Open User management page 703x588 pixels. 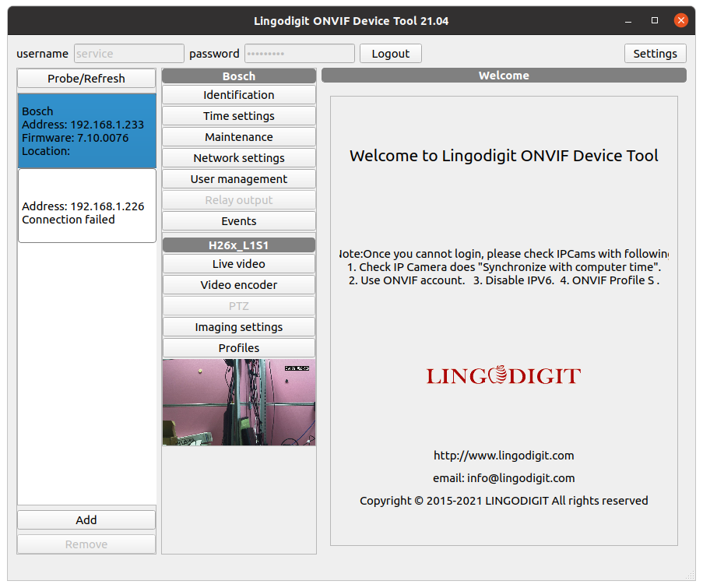(x=239, y=179)
